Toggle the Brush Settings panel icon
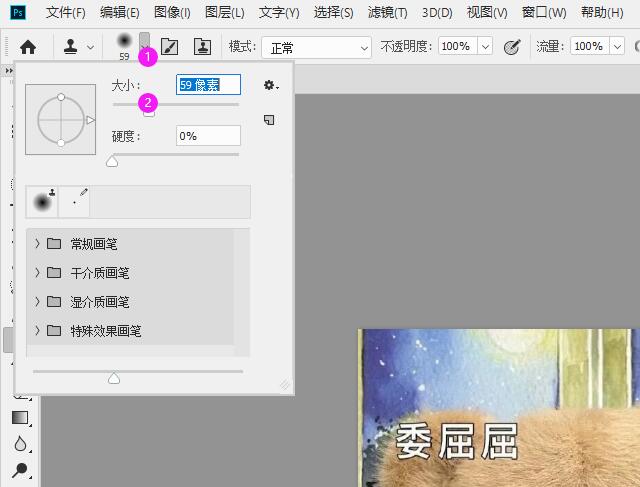Image resolution: width=640 pixels, height=487 pixels. [x=170, y=47]
